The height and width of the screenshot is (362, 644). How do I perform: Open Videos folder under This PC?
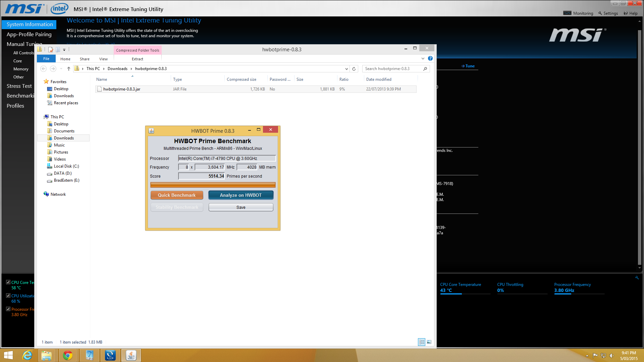(60, 159)
